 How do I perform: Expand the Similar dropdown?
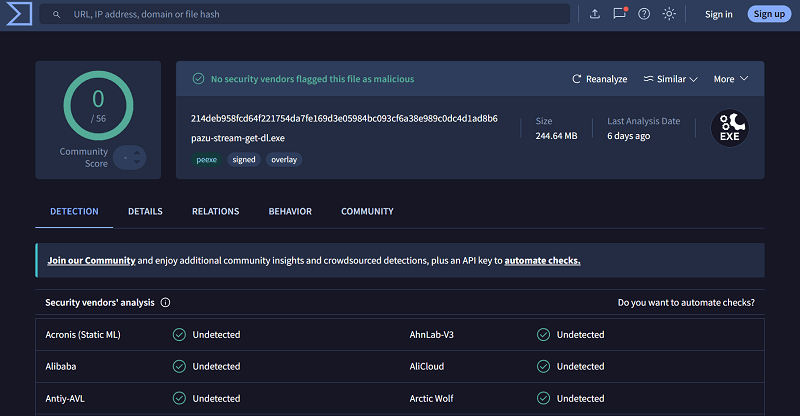click(670, 79)
